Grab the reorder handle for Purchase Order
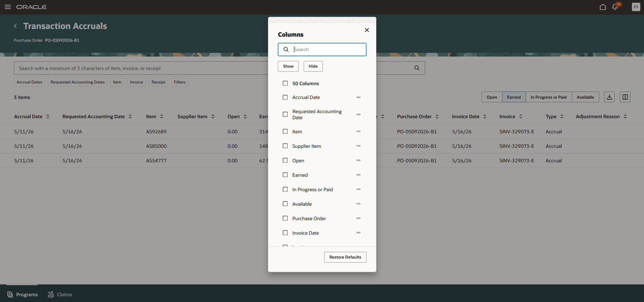 [x=358, y=219]
